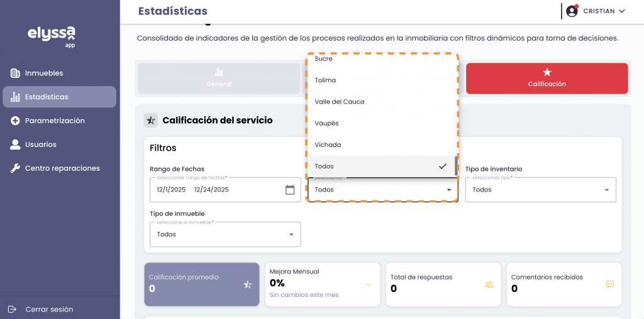Expand the Tipo de inventario dropdown
The width and height of the screenshot is (644, 319).
(x=540, y=190)
